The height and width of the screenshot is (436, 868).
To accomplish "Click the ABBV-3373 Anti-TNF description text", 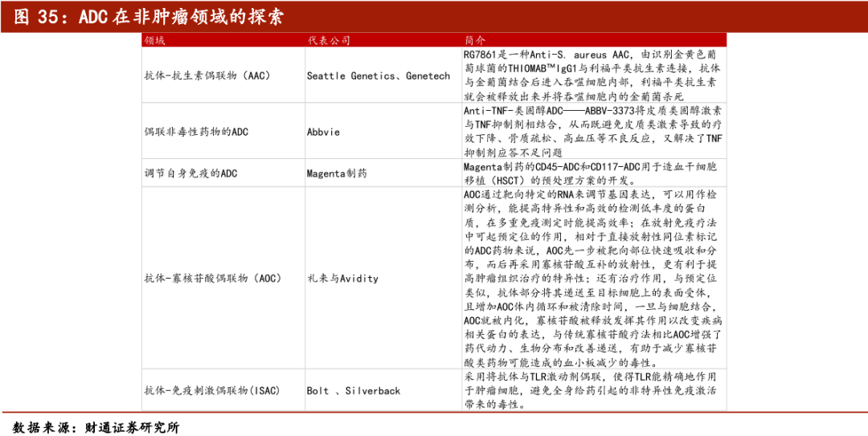I will pos(593,132).
